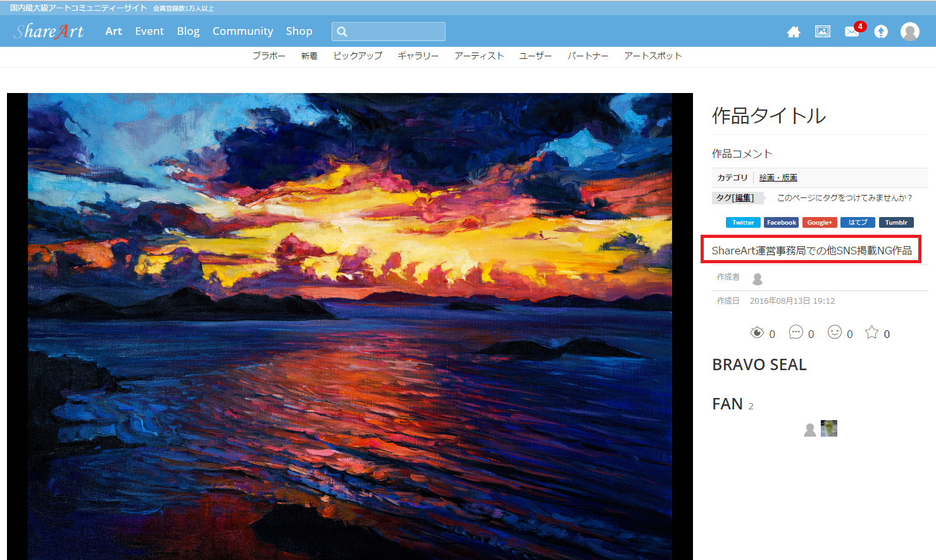Open the user profile avatar menu

click(910, 32)
